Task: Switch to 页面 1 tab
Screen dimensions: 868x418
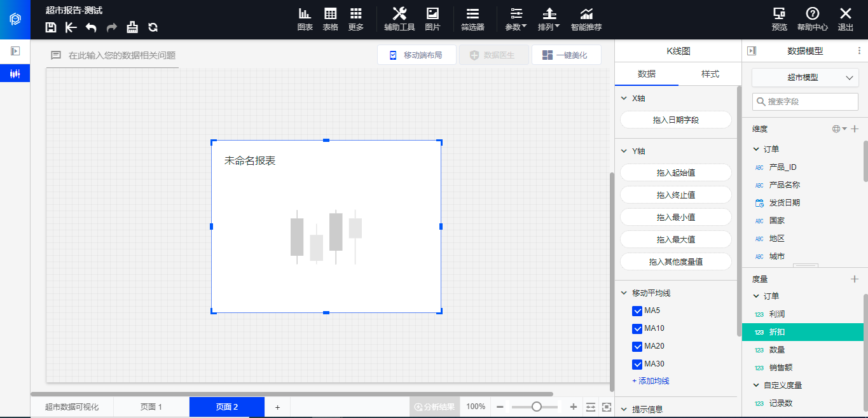Action: (x=151, y=407)
